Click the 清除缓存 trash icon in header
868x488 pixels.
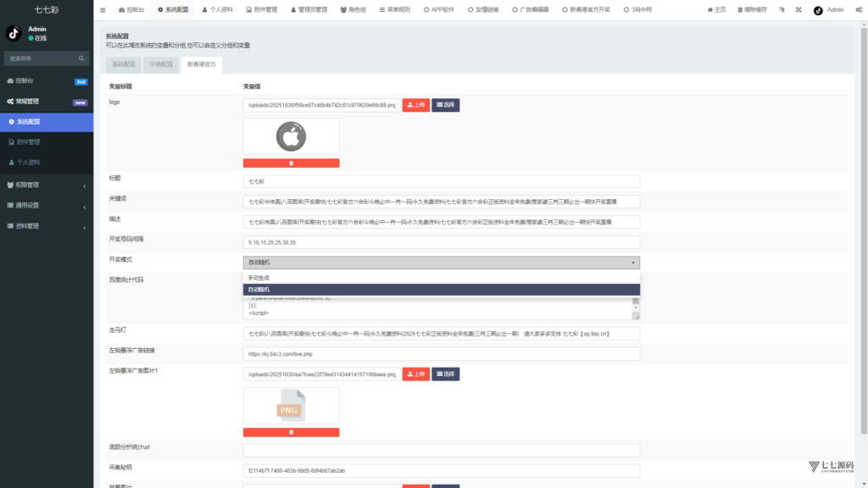740,10
